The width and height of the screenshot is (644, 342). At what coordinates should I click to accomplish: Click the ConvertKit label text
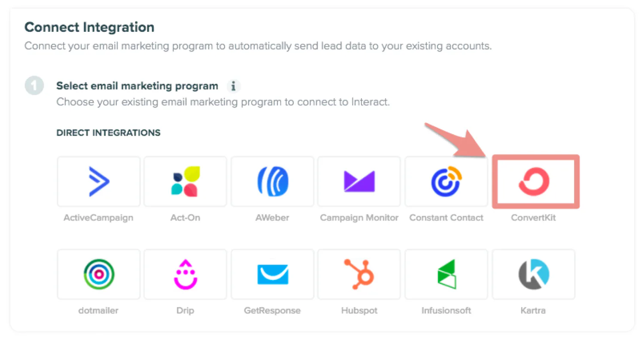tap(533, 218)
